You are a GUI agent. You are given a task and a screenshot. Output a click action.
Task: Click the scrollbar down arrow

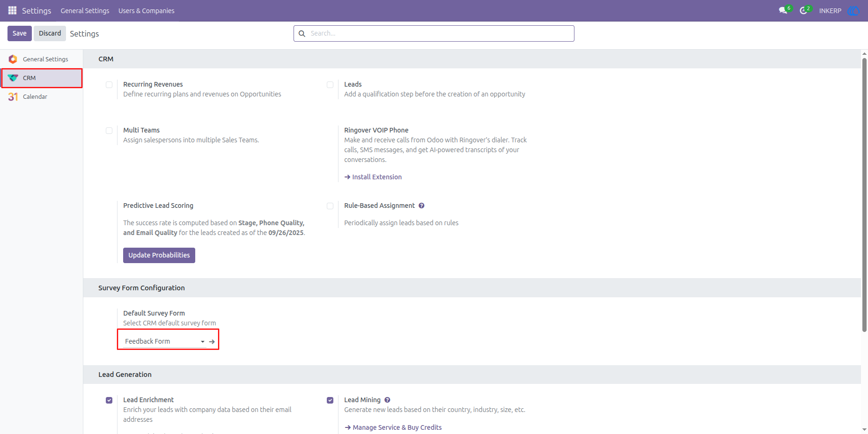tap(864, 429)
